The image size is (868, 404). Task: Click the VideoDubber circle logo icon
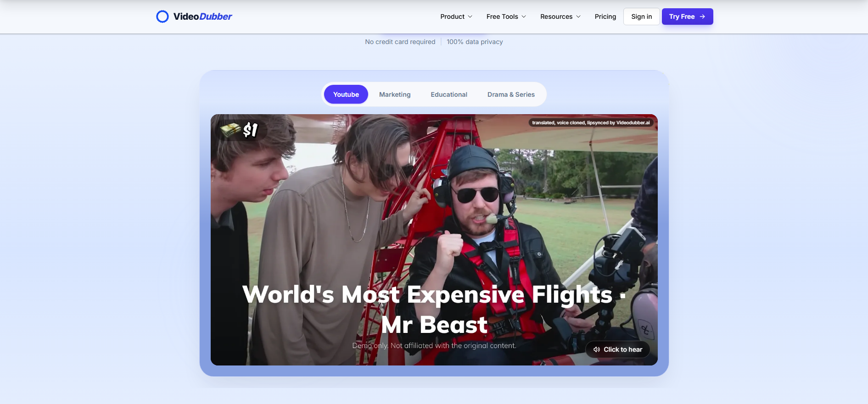[x=162, y=17]
